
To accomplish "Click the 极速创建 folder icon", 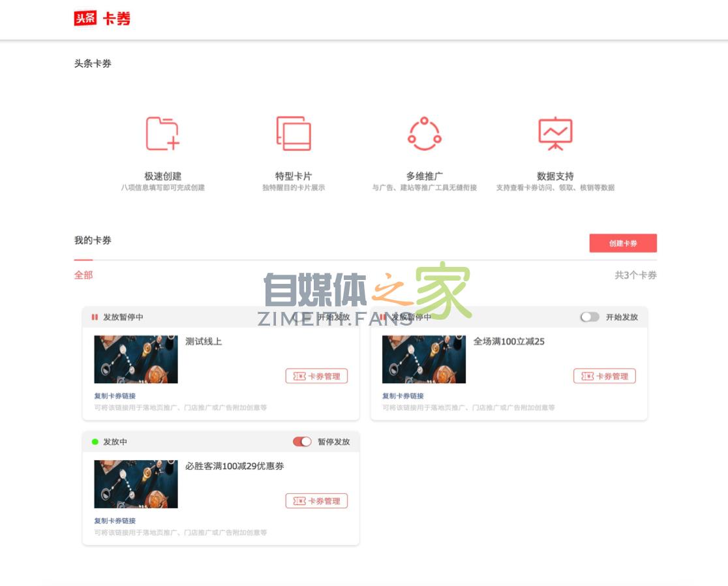I will coord(162,133).
